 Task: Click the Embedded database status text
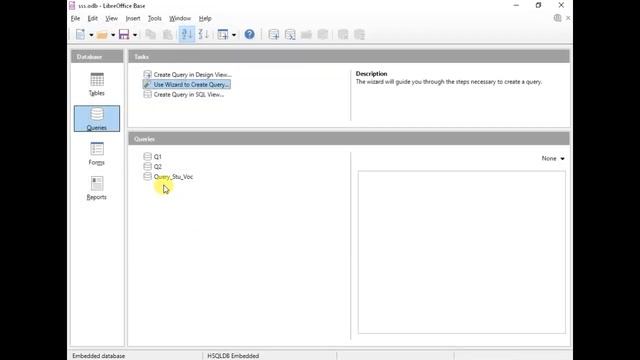(98, 356)
